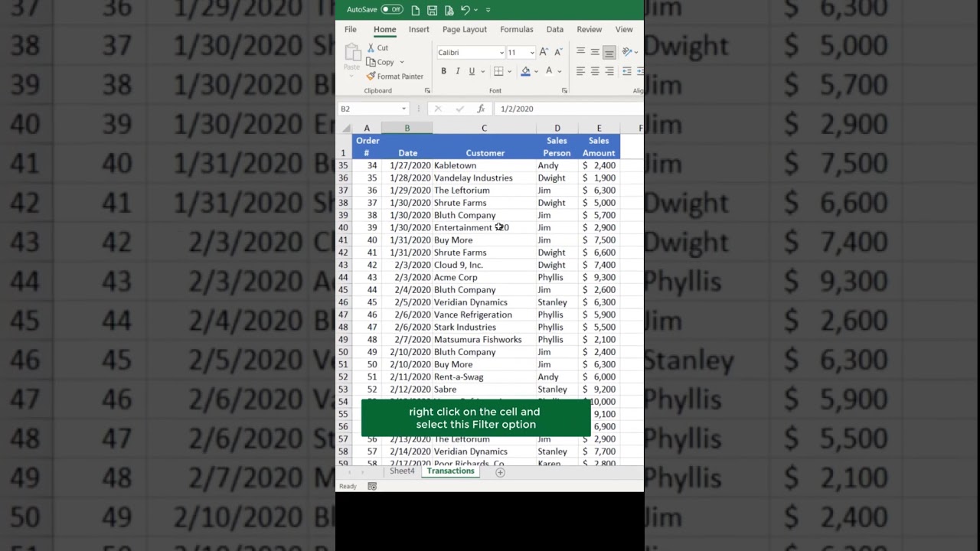Click the macro recording status bar icon
The height and width of the screenshot is (551, 980).
coord(372,486)
